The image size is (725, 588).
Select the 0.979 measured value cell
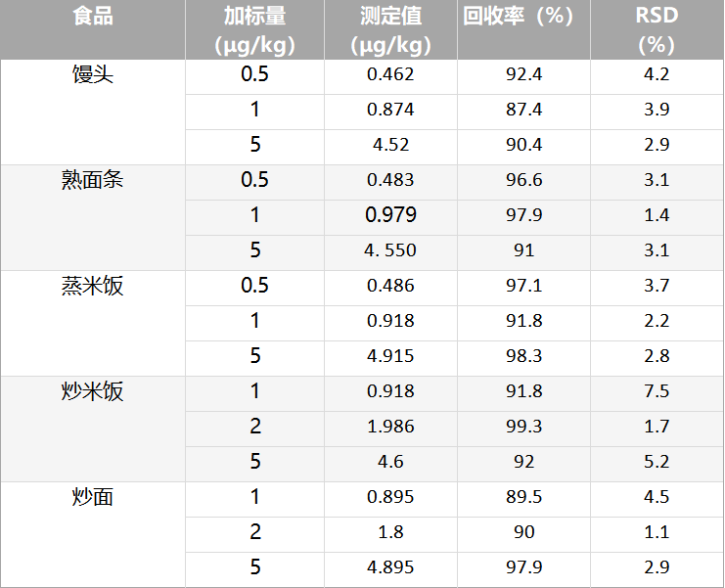pos(390,215)
